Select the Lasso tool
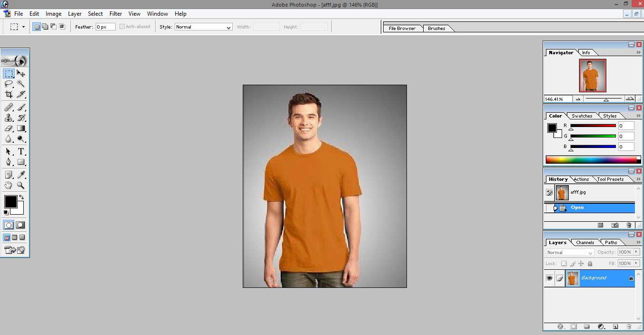Image resolution: width=644 pixels, height=335 pixels. (x=9, y=84)
